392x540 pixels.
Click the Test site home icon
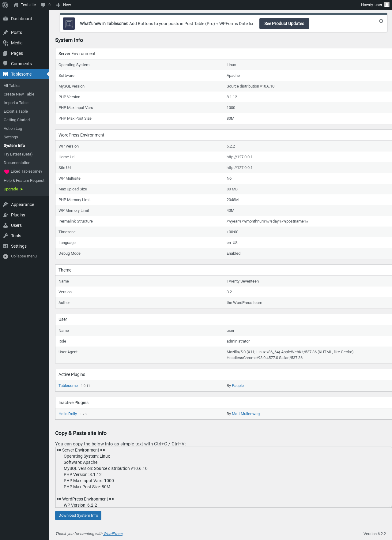tap(16, 5)
